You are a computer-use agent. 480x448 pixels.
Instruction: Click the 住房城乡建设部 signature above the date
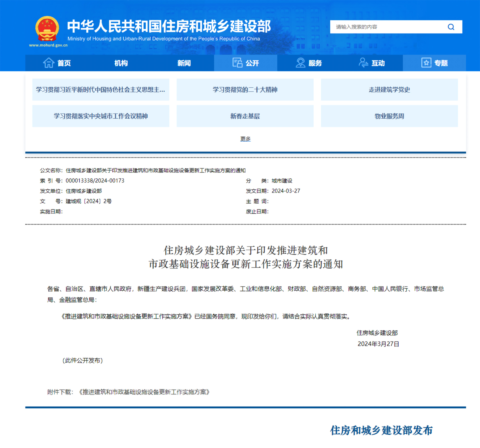[377, 333]
